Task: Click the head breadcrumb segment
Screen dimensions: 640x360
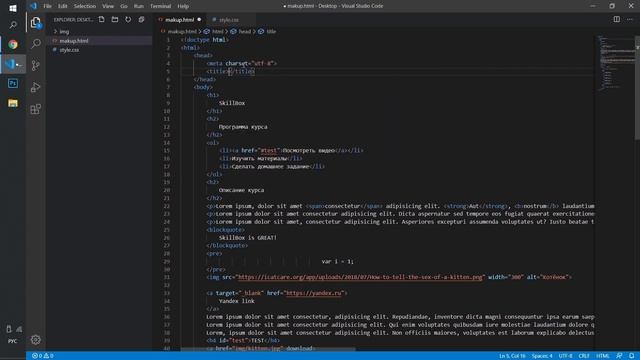Action: tap(244, 31)
